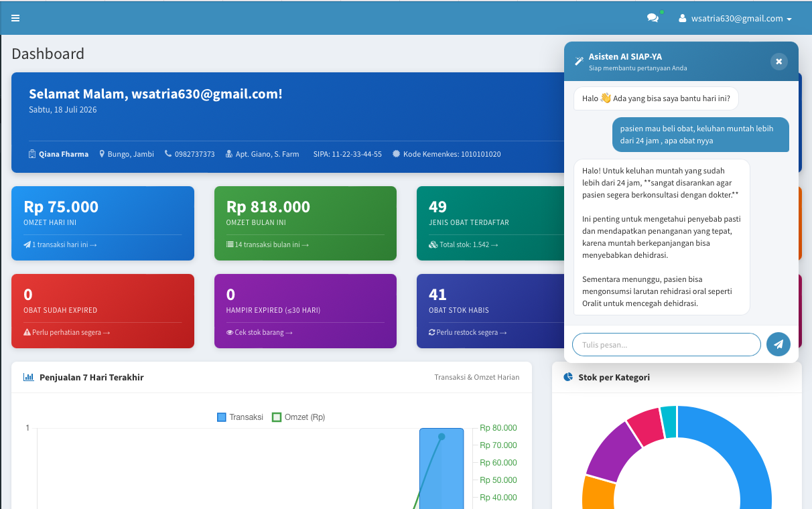
Task: Click the Kode Kemenkes: 1010101020 text
Action: point(452,154)
